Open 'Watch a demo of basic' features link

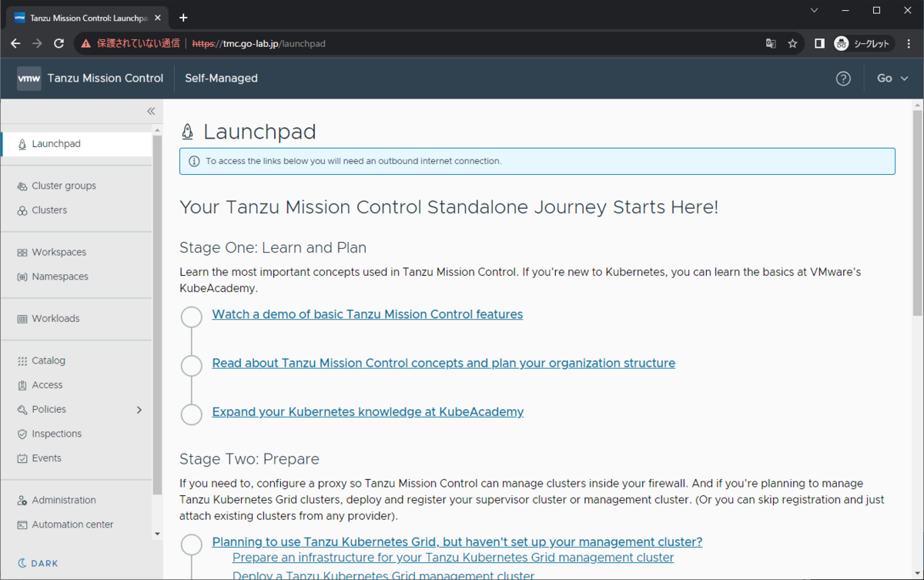pos(367,314)
